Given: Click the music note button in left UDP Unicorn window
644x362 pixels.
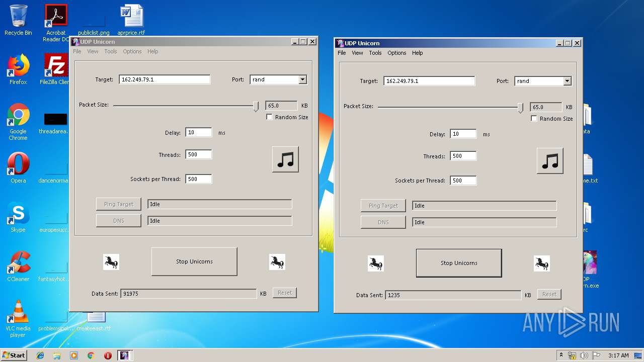Looking at the screenshot, I should click(x=285, y=159).
